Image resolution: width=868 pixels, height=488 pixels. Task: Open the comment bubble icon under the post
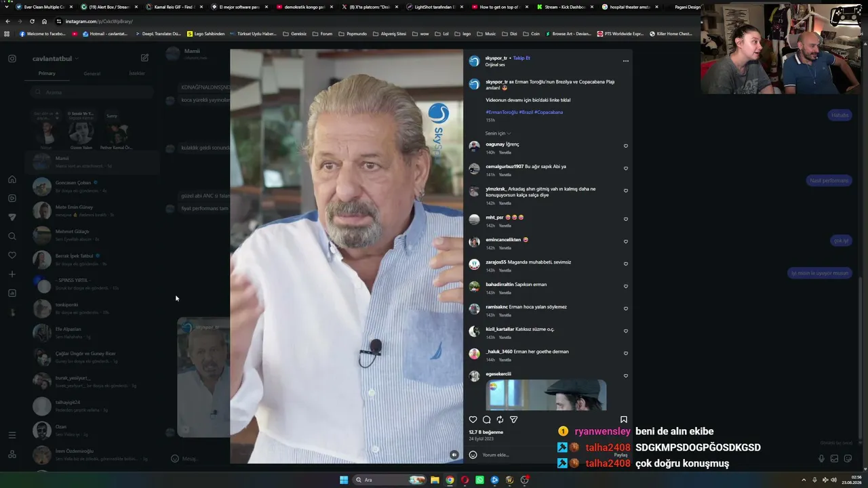pos(486,420)
